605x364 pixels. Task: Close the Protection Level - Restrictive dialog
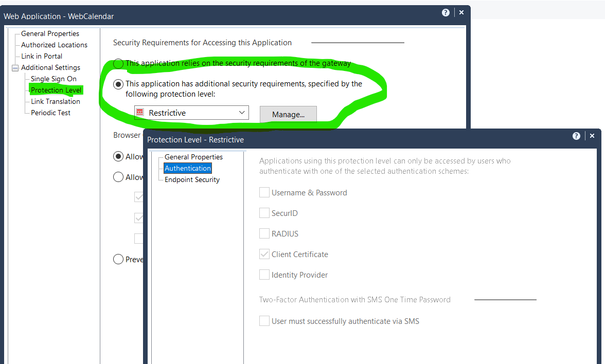tap(592, 136)
